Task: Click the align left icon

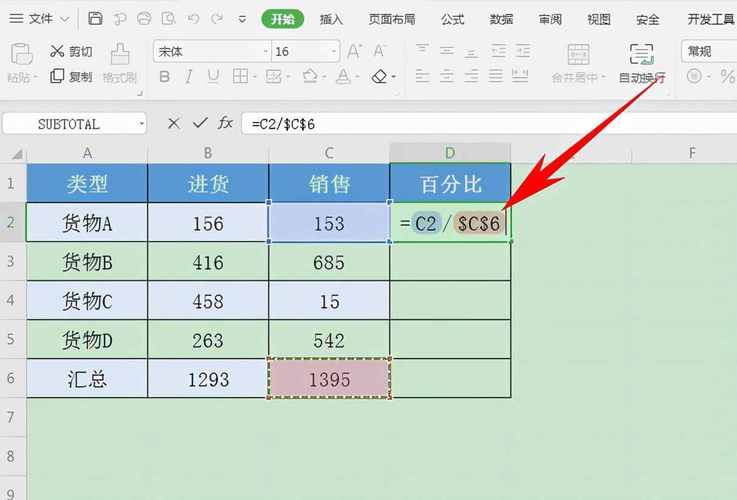Action: (x=423, y=76)
